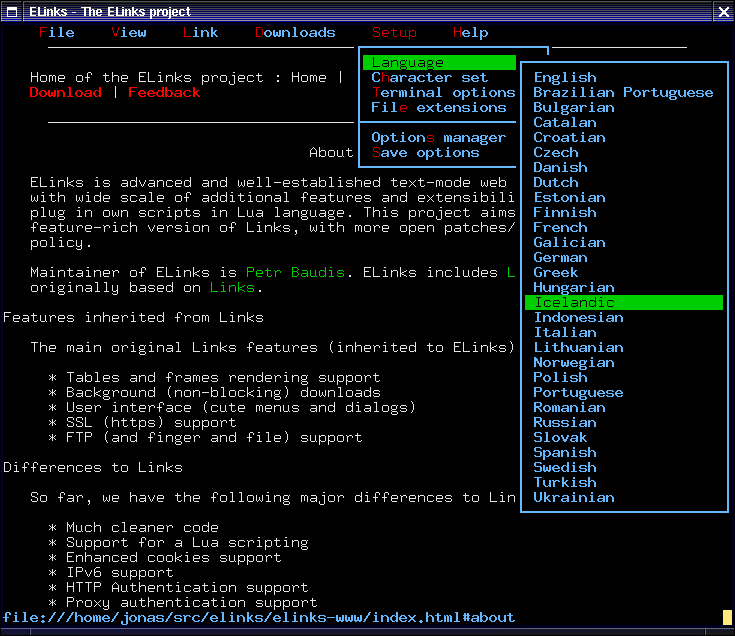Open the Downloads menu

(295, 32)
